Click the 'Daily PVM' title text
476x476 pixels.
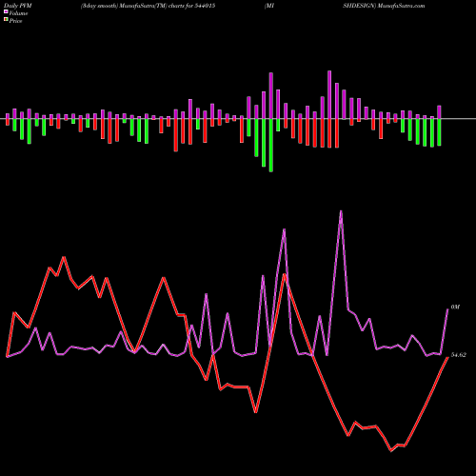click(17, 6)
